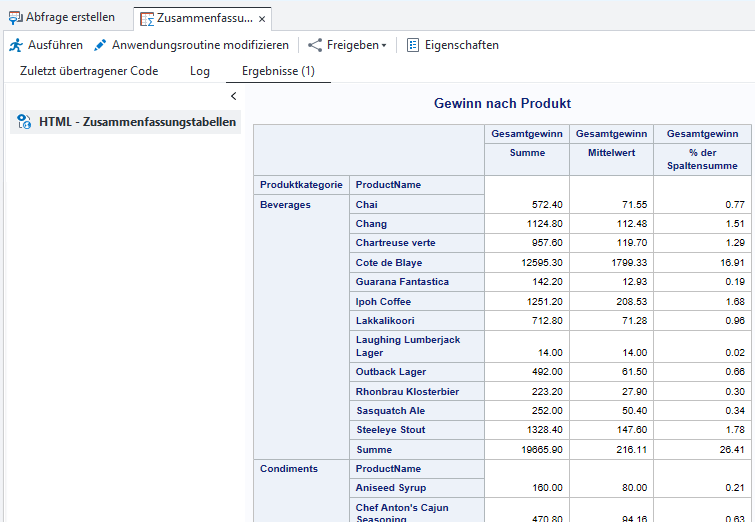This screenshot has width=755, height=522.
Task: Click the Beverages category cell
Action: (x=285, y=205)
